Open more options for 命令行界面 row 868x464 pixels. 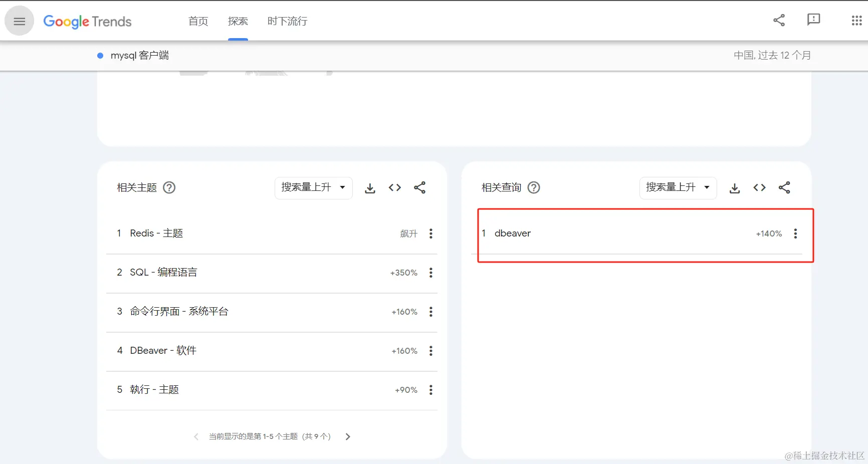click(431, 312)
